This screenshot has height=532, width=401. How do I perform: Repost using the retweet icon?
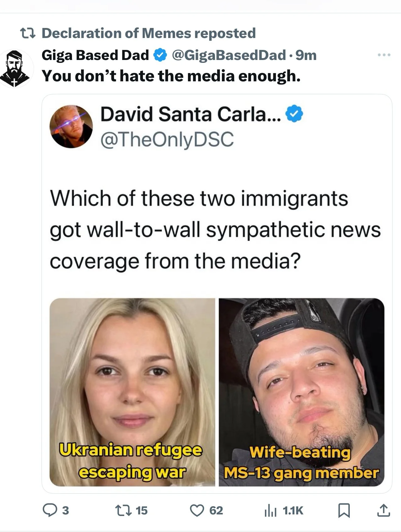[123, 510]
